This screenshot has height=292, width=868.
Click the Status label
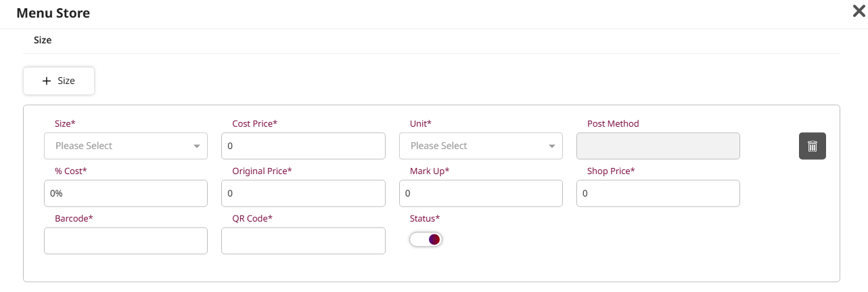click(425, 218)
